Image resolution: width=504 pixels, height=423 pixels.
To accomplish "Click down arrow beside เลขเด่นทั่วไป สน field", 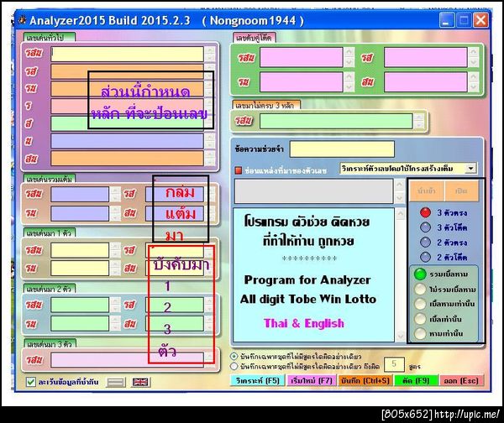I will click(210, 162).
